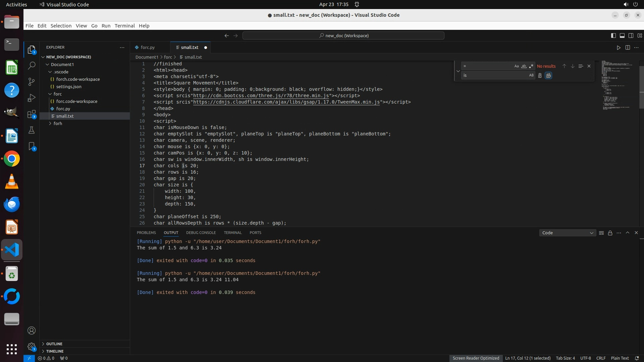The image size is (644, 362).
Task: Toggle Preserve Case in replace field
Action: (531, 75)
